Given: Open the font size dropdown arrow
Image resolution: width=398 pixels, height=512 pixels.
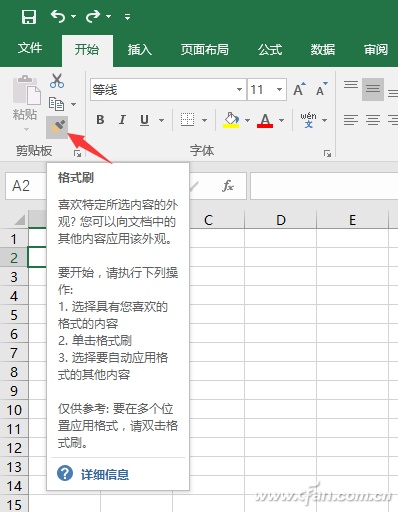Looking at the screenshot, I should [280, 90].
